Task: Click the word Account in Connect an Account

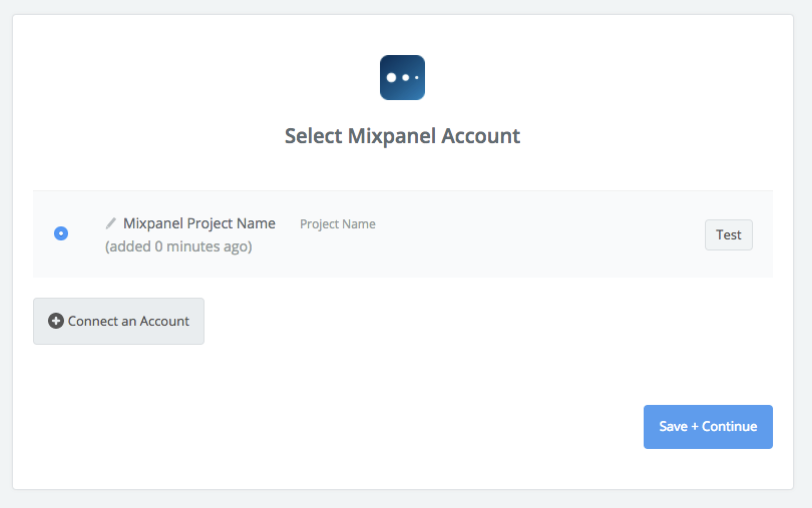Action: click(164, 321)
